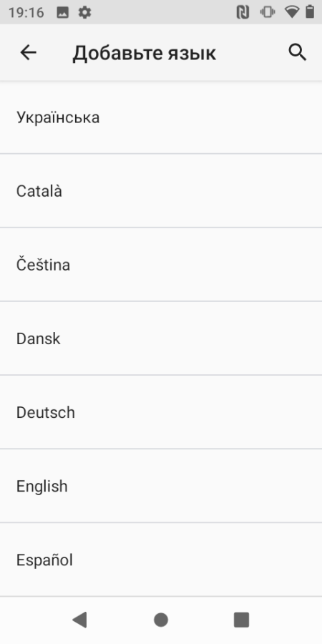Tap the Добавьте язык title
The image size is (322, 644).
click(x=144, y=54)
